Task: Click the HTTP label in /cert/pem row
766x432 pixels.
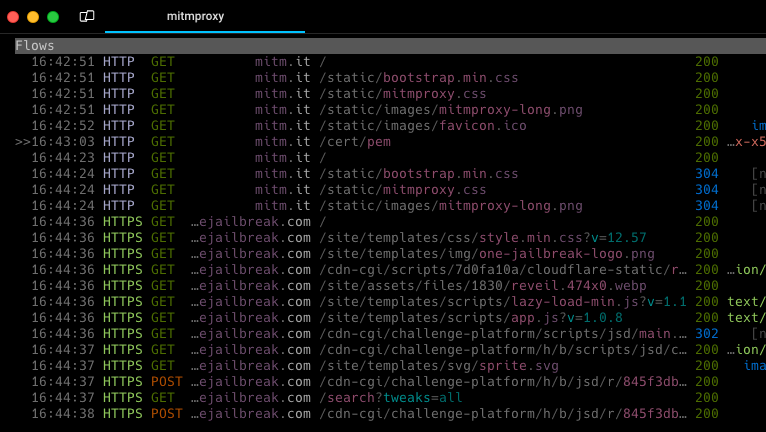Action: click(x=119, y=142)
